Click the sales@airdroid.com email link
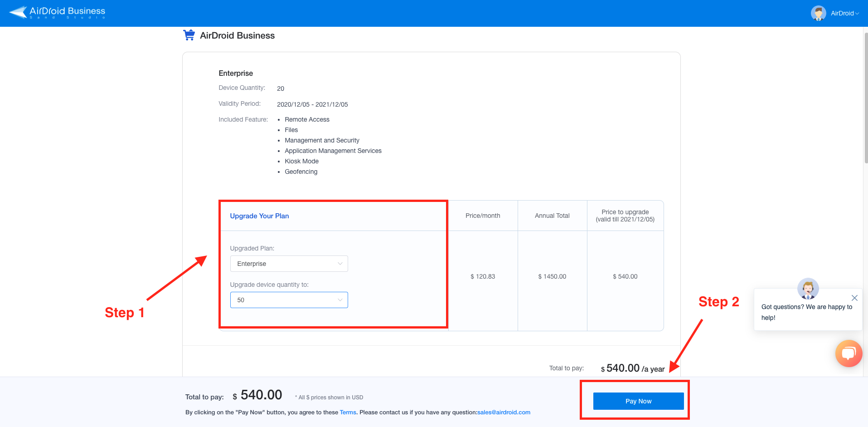 [504, 412]
